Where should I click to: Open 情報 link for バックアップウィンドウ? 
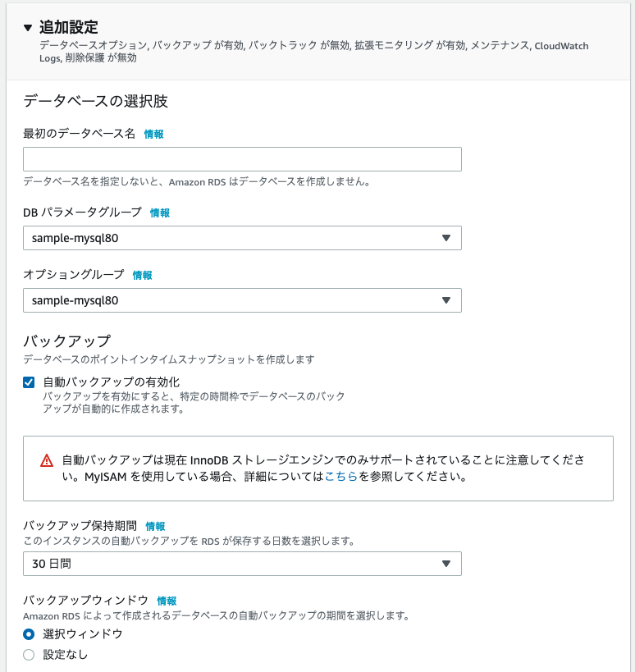tap(167, 601)
